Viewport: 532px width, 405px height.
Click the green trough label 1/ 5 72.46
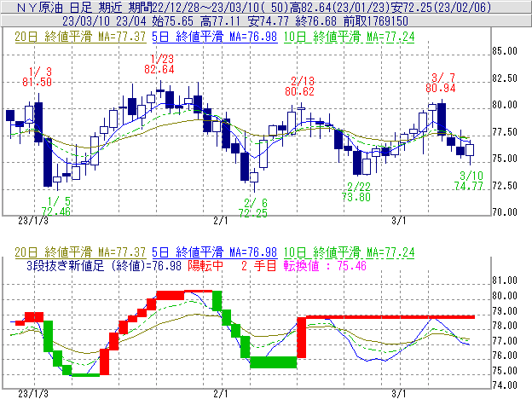click(x=55, y=206)
